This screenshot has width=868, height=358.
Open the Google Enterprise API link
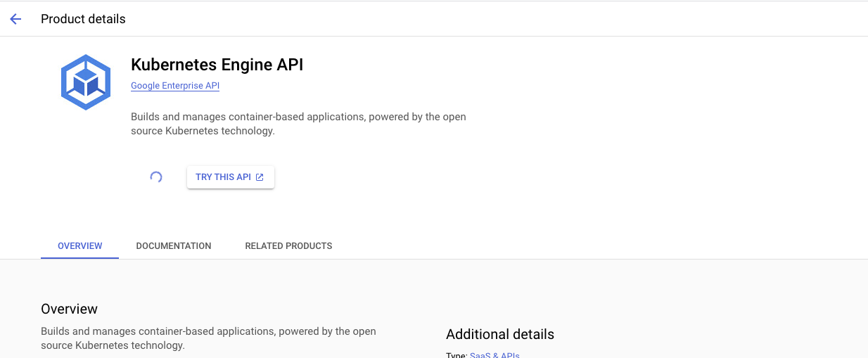175,86
